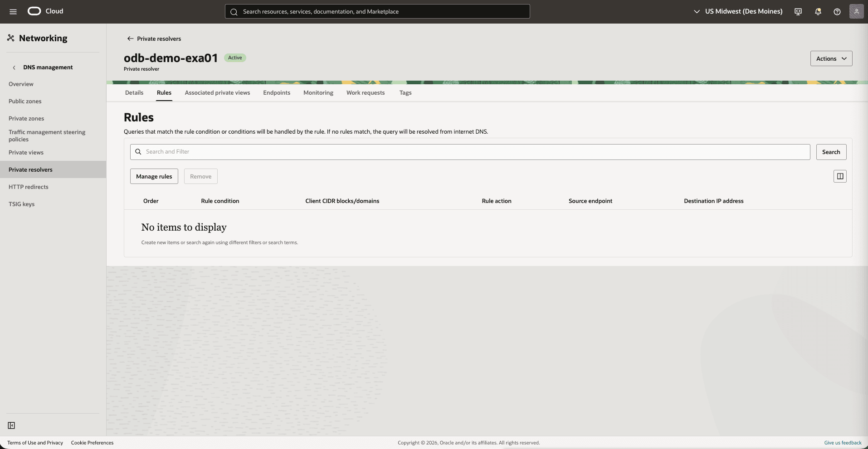Click the Manage rules button
Image resolution: width=868 pixels, height=449 pixels.
154,176
